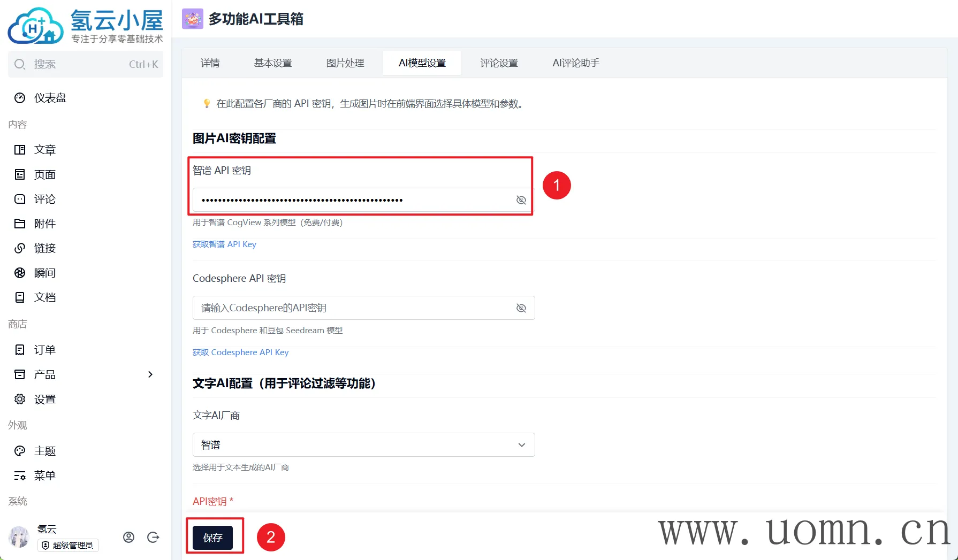Image resolution: width=958 pixels, height=560 pixels.
Task: Open the 主题 theme palette icon
Action: (20, 451)
